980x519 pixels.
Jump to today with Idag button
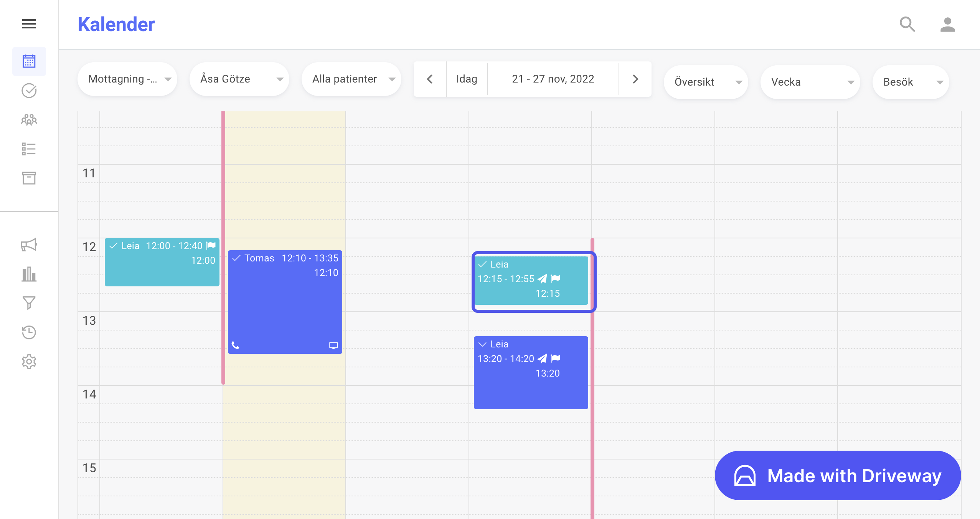[467, 79]
